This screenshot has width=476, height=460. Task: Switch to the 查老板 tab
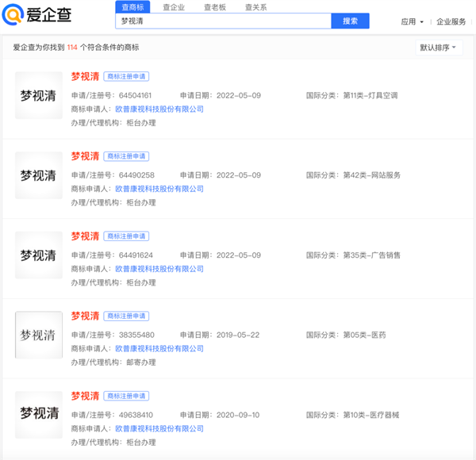pos(215,7)
